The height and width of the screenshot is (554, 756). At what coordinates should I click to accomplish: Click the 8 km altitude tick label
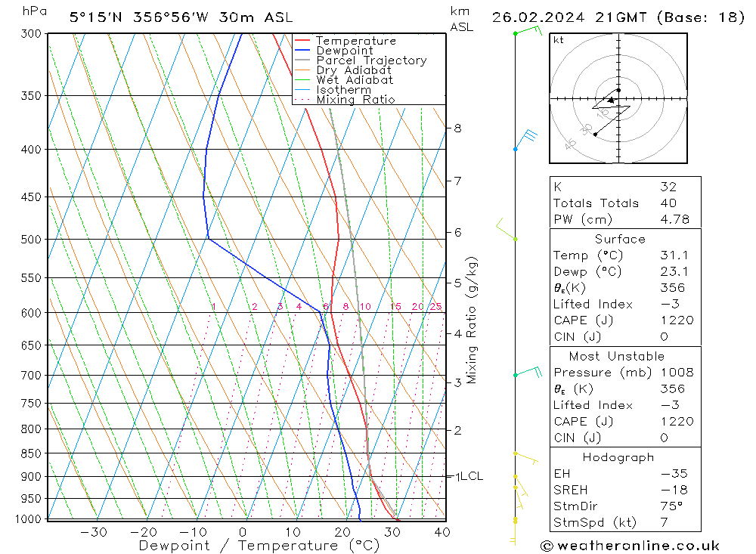pyautogui.click(x=457, y=128)
